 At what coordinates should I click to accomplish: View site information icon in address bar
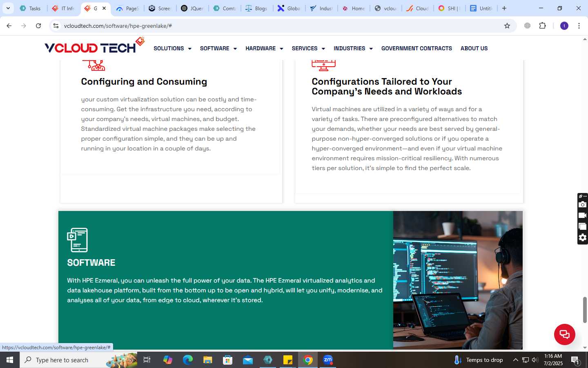coord(56,26)
